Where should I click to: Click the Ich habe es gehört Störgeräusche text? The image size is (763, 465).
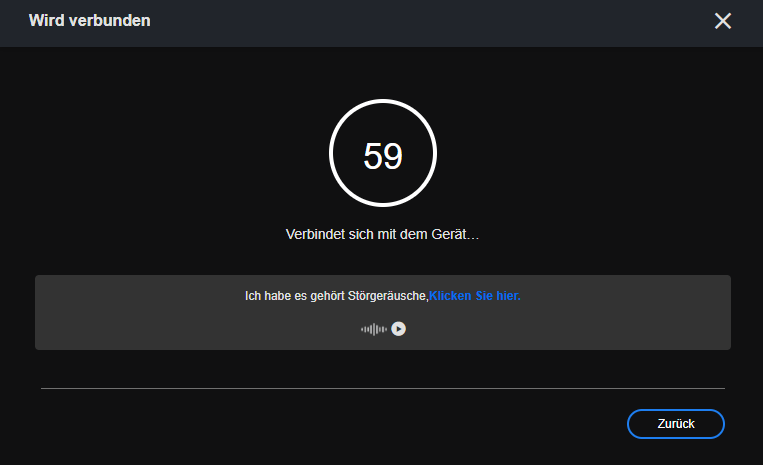[336, 296]
